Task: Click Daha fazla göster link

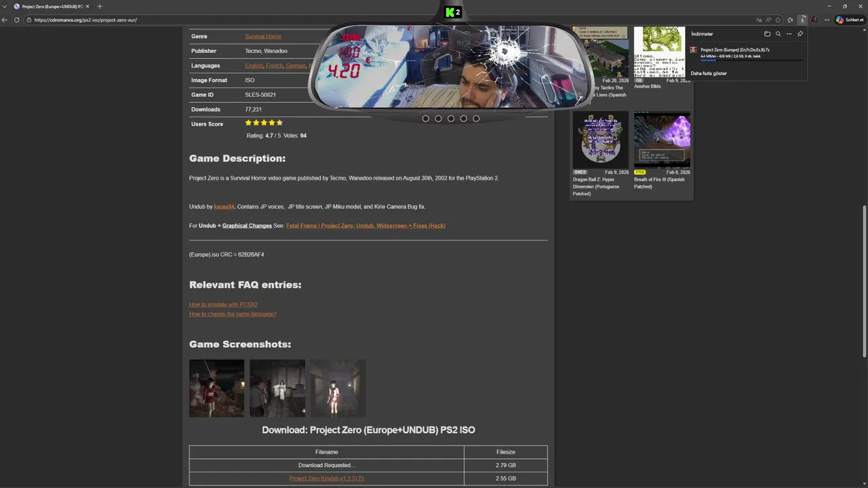Action: pos(709,73)
